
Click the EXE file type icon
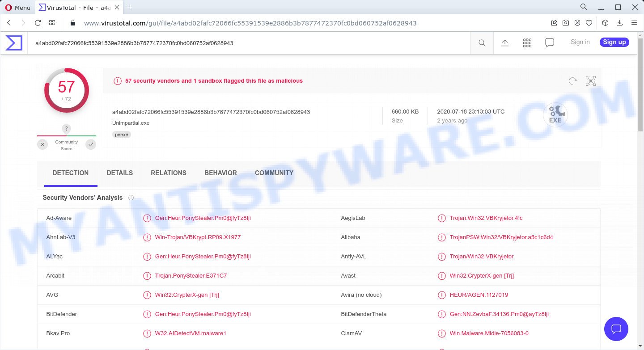[x=555, y=114]
